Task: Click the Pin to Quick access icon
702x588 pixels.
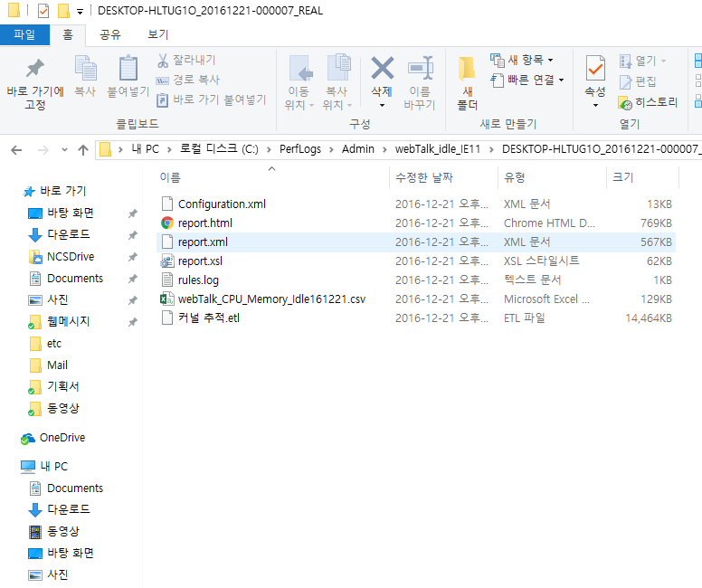Action: coord(35,68)
